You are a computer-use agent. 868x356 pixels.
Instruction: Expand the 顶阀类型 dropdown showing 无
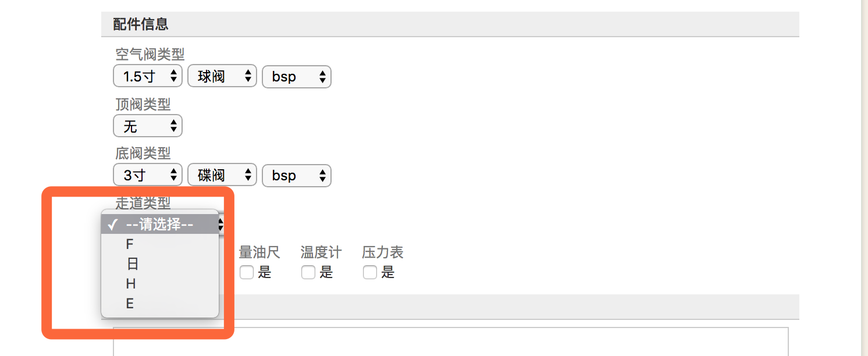coord(148,126)
